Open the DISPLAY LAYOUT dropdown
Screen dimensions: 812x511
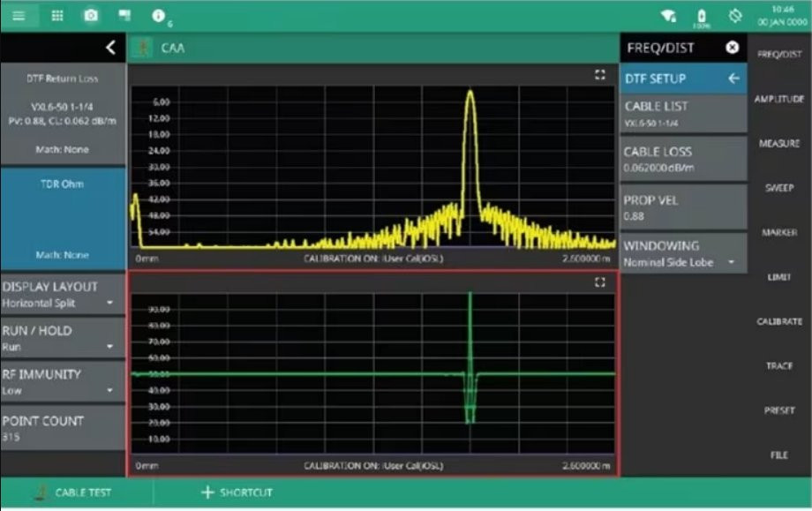click(x=63, y=294)
